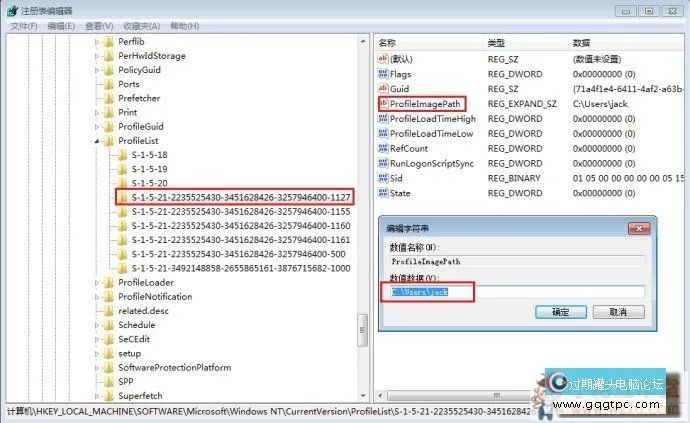Select the key ending in 3257946400-500
Viewport: 690px width, 423px height.
pyautogui.click(x=239, y=254)
